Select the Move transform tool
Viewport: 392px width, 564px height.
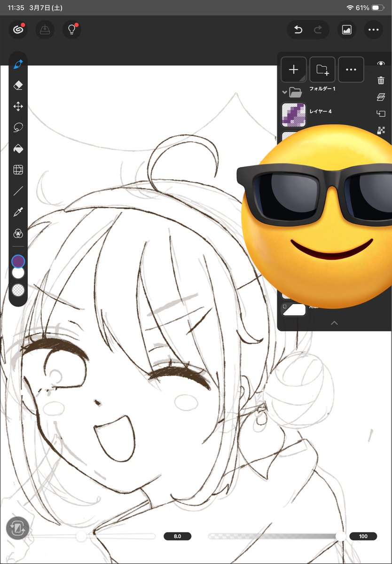[18, 106]
